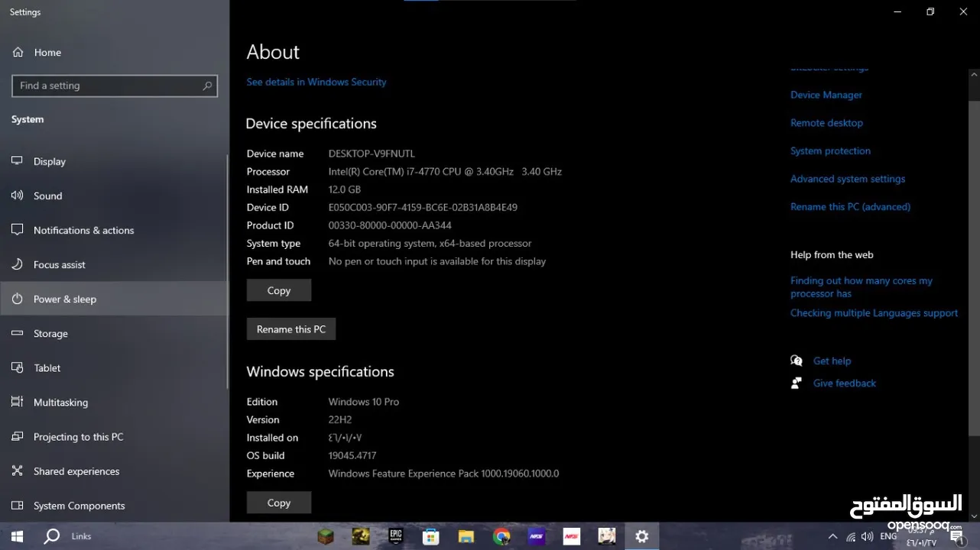Open Display settings
Screen dimensions: 980x550
pos(115,161)
